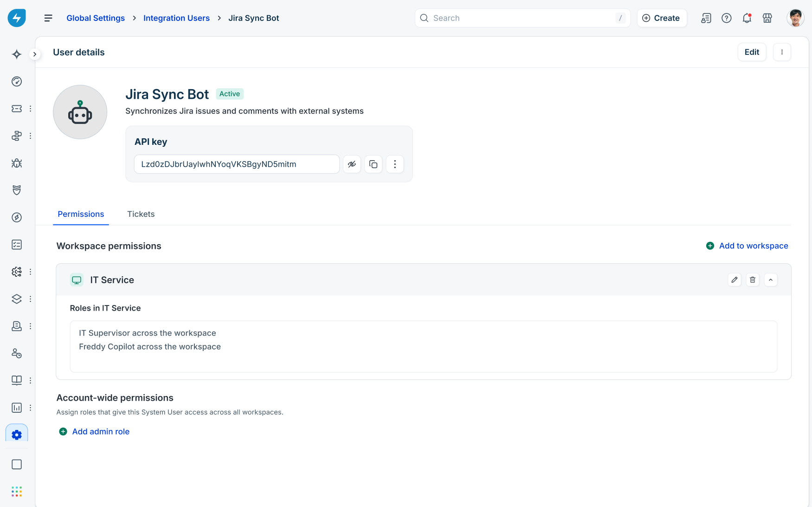Click the Jira Sync Bot breadcrumb text
This screenshot has width=812, height=507.
click(254, 18)
